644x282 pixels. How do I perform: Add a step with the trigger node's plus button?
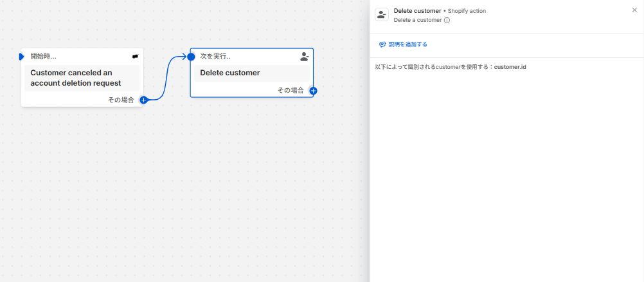click(x=144, y=100)
